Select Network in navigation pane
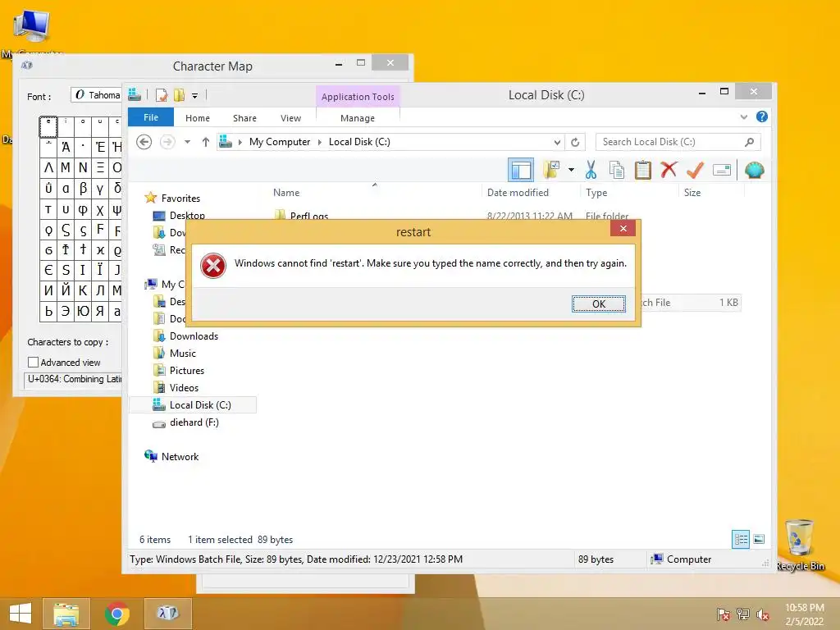This screenshot has height=630, width=840. [x=180, y=456]
